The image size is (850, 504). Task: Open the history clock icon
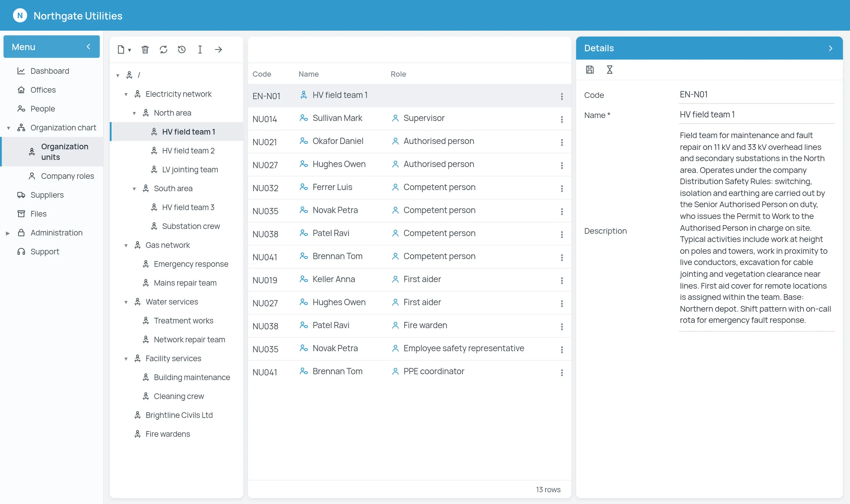[181, 50]
